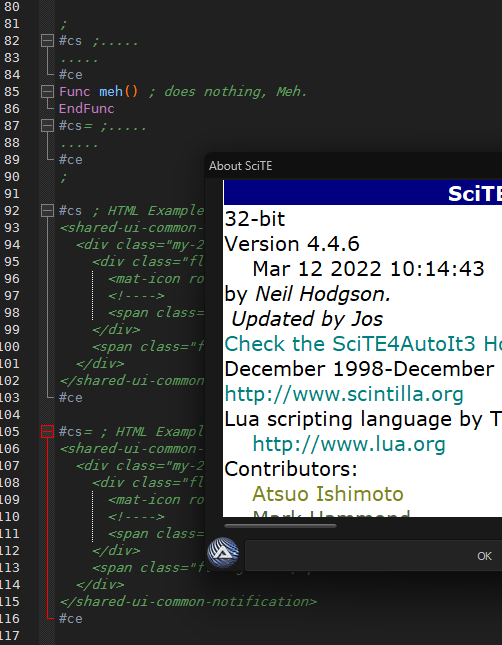Collapse the fold at line 87 #cs=
This screenshot has height=645, width=502.
point(47,125)
